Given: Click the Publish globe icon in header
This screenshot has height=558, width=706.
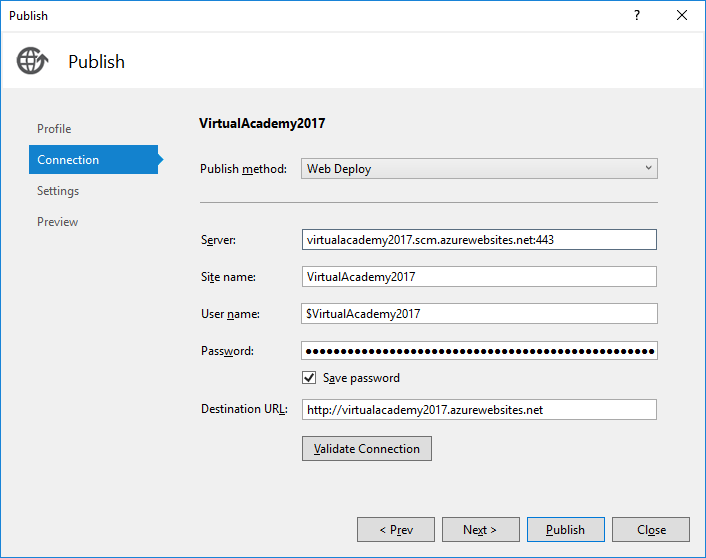Looking at the screenshot, I should (x=32, y=61).
